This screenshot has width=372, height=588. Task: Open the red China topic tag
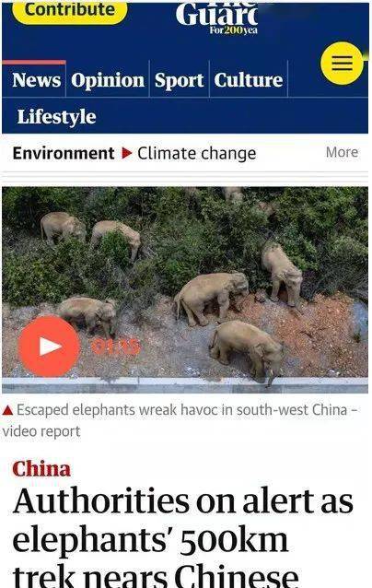[x=41, y=469]
